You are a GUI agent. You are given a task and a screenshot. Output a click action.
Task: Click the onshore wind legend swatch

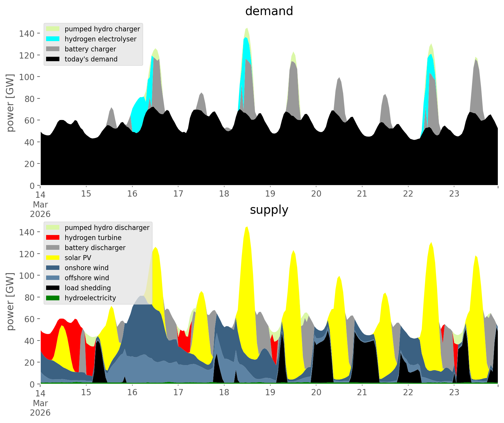(x=53, y=268)
